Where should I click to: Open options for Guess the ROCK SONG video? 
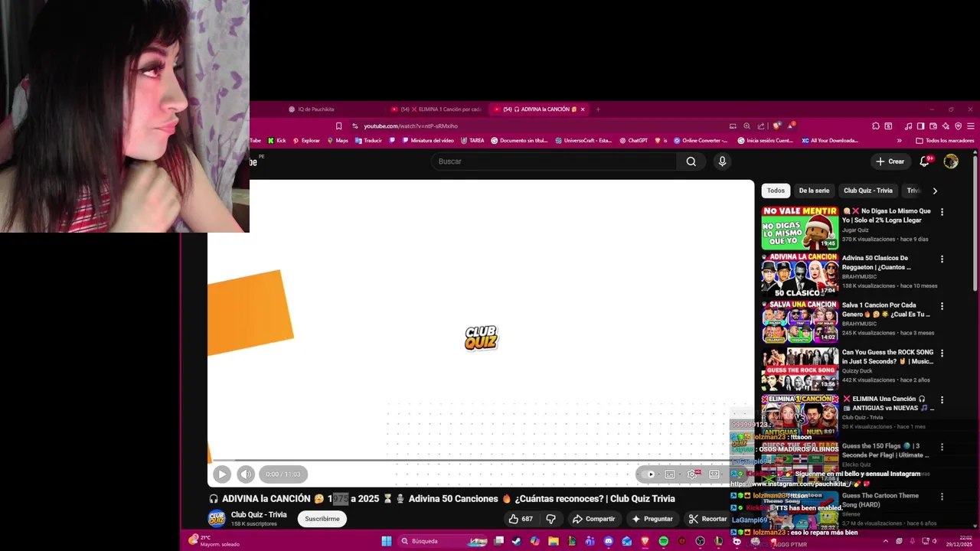tap(942, 354)
